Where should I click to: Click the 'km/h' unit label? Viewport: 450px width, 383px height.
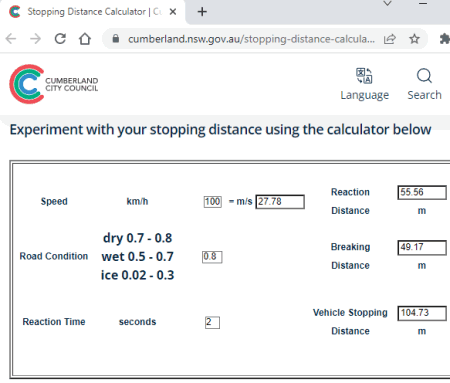point(137,201)
